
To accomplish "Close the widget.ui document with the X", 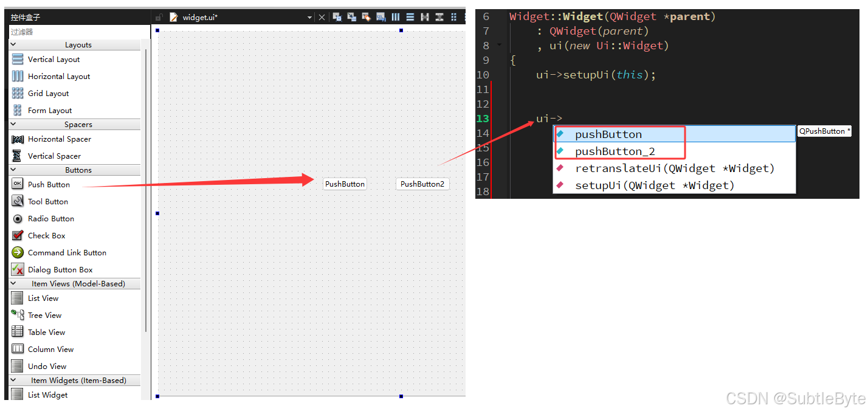I will [322, 18].
